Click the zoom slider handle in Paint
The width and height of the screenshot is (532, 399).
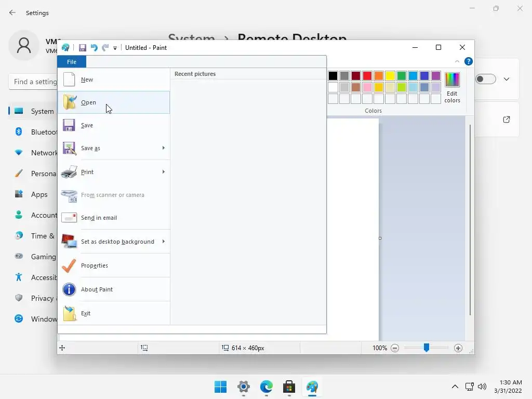click(x=427, y=348)
